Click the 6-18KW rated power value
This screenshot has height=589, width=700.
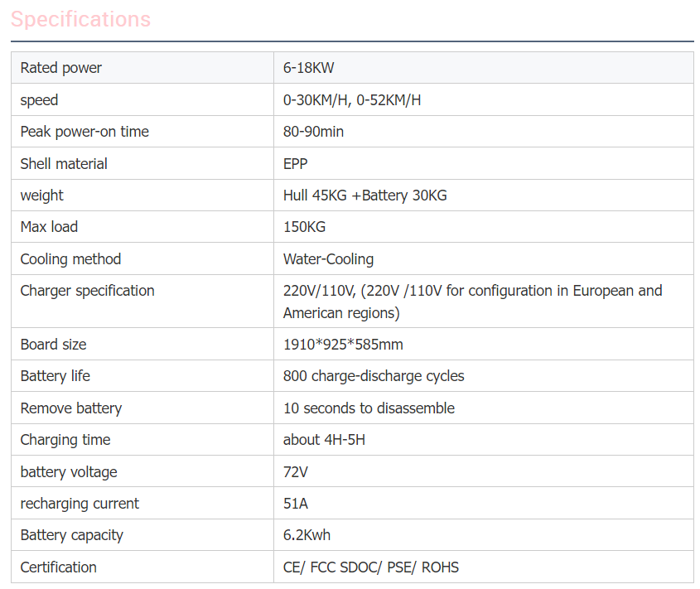tap(309, 68)
